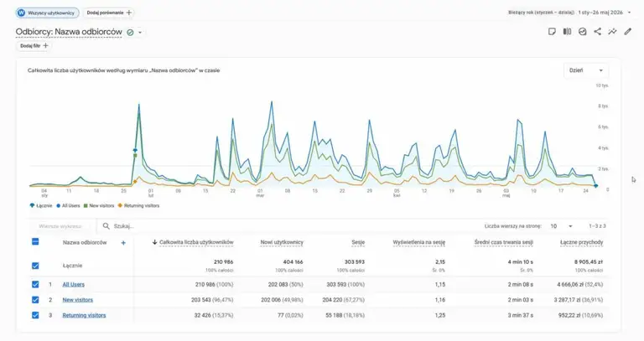The width and height of the screenshot is (644, 341).
Task: Sort by Średni czas trwania sesji column
Action: (x=503, y=242)
